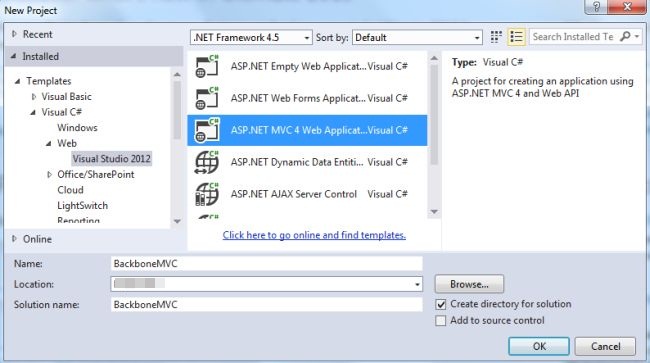Select ASP.NET Empty Web Application template icon
Screen dimensions: 650x363
pos(206,66)
